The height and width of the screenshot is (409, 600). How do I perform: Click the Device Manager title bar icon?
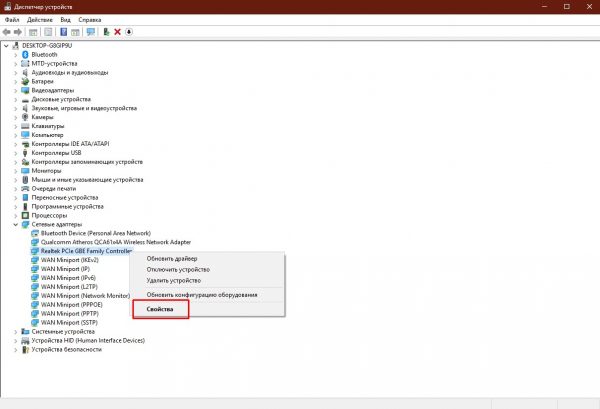8,7
